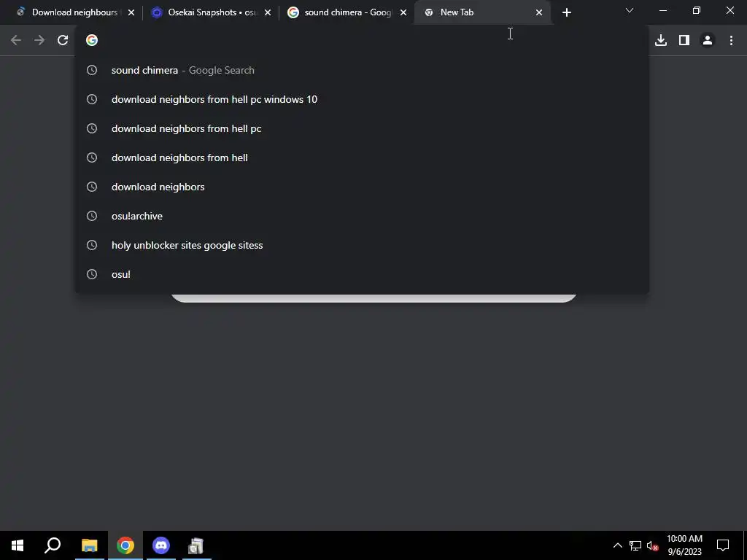The width and height of the screenshot is (747, 560).
Task: Click the history clock icon beside 'osu!archive'
Action: [91, 216]
